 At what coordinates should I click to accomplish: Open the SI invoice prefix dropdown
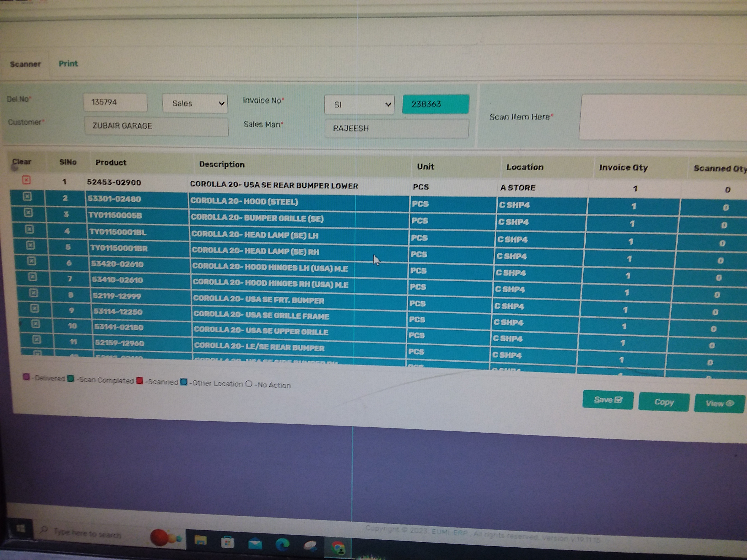coord(359,105)
